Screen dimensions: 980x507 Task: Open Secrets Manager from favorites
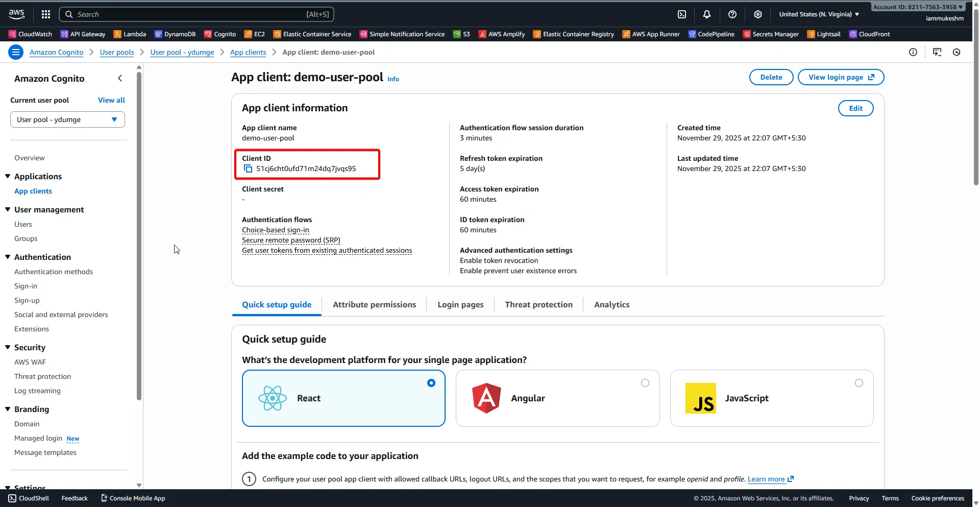771,34
